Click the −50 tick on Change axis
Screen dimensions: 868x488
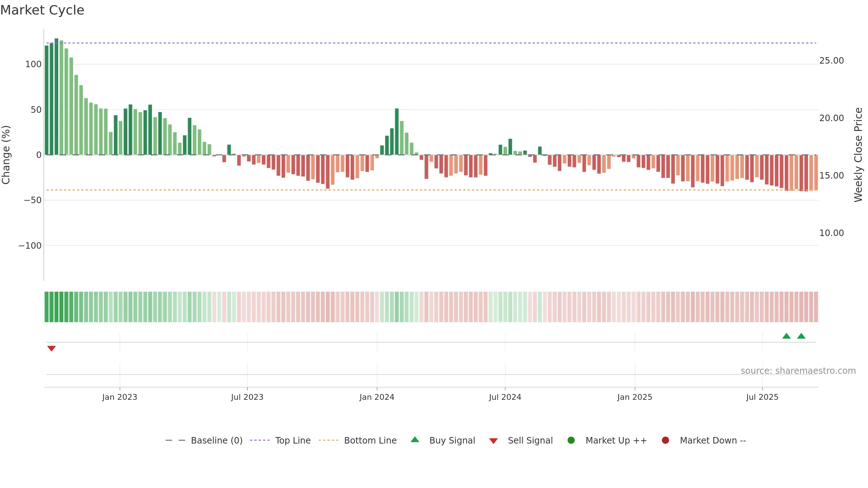click(x=33, y=200)
